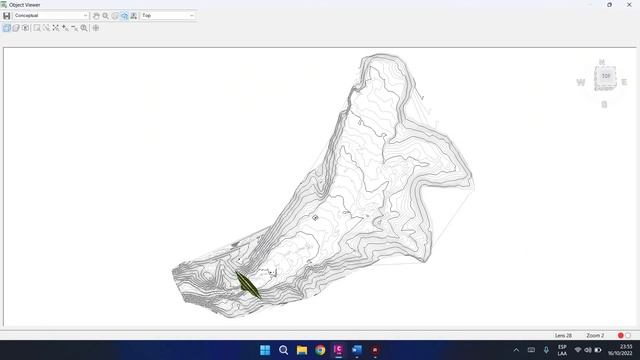The image size is (640, 360).
Task: Toggle the highlighted blue orbit tool
Action: click(x=124, y=16)
